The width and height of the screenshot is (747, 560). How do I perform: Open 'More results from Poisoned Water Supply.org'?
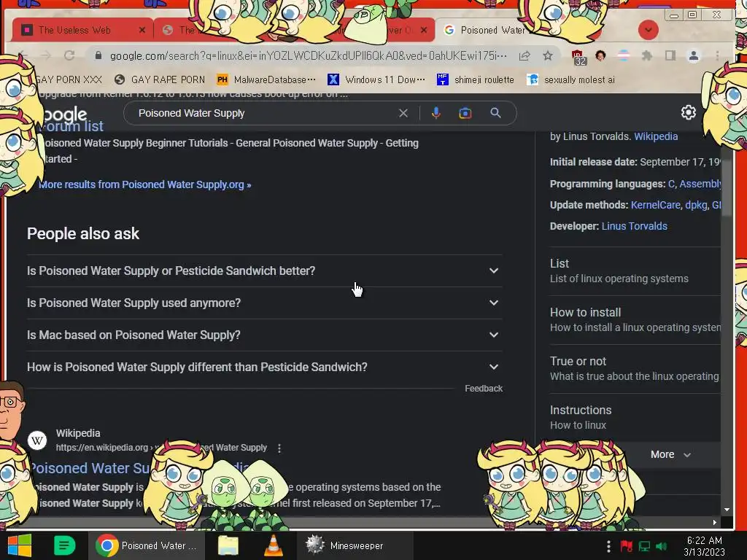pos(145,184)
